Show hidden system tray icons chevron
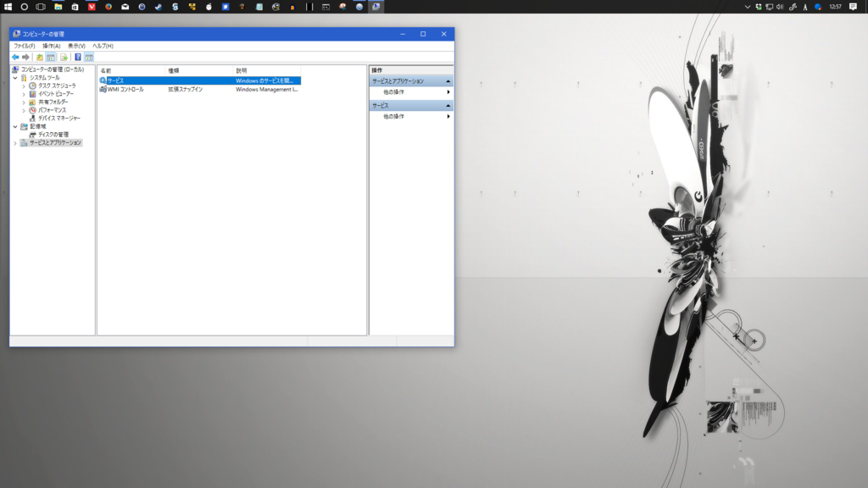868x488 pixels. tap(748, 7)
